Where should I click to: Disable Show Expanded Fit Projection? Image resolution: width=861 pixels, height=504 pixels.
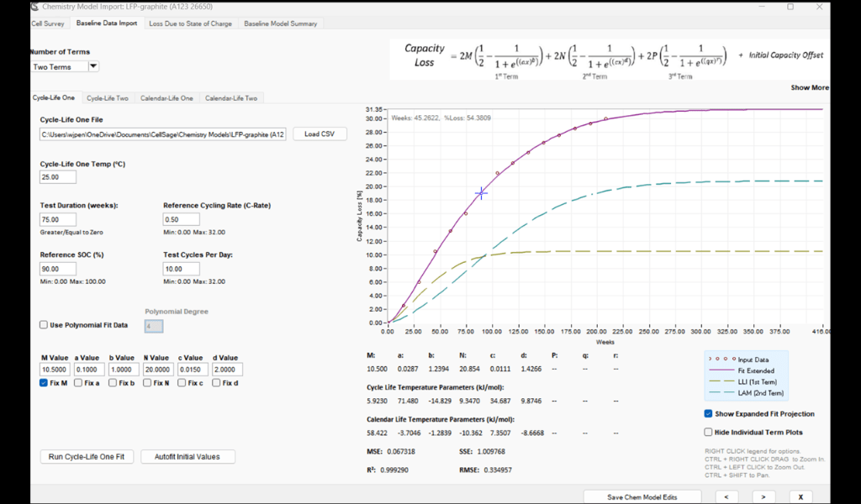(708, 413)
